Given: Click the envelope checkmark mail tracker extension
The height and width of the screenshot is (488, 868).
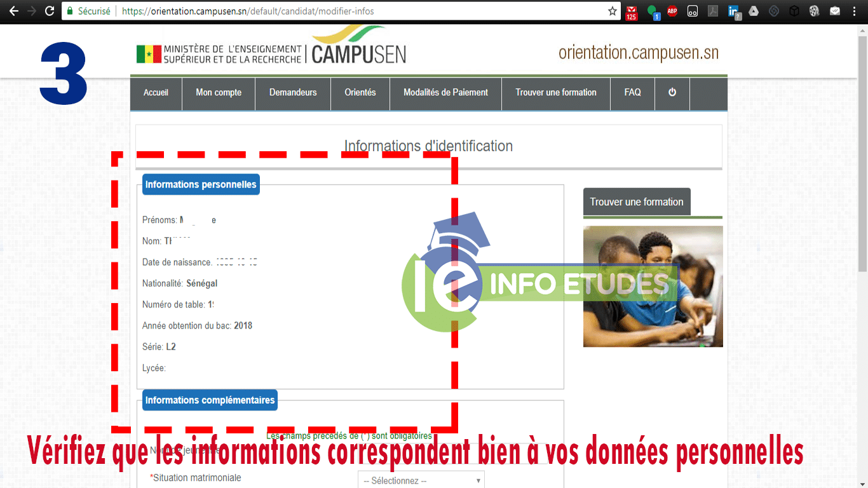Looking at the screenshot, I should coord(835,11).
